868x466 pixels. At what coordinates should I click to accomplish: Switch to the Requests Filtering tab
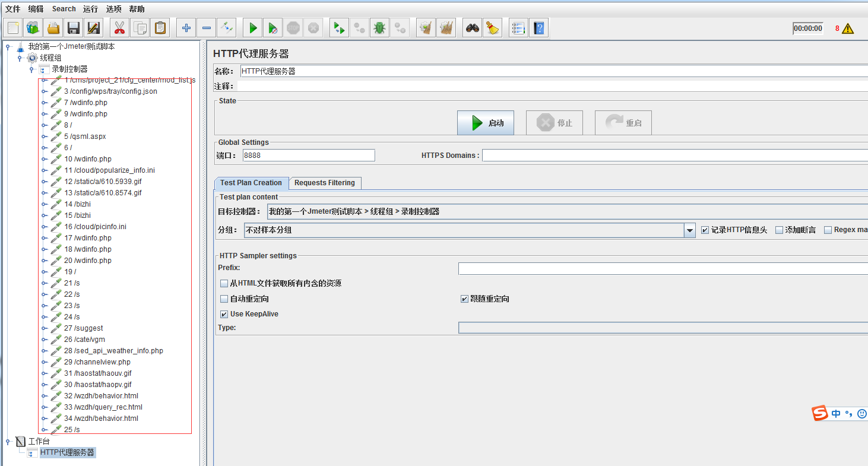point(325,183)
